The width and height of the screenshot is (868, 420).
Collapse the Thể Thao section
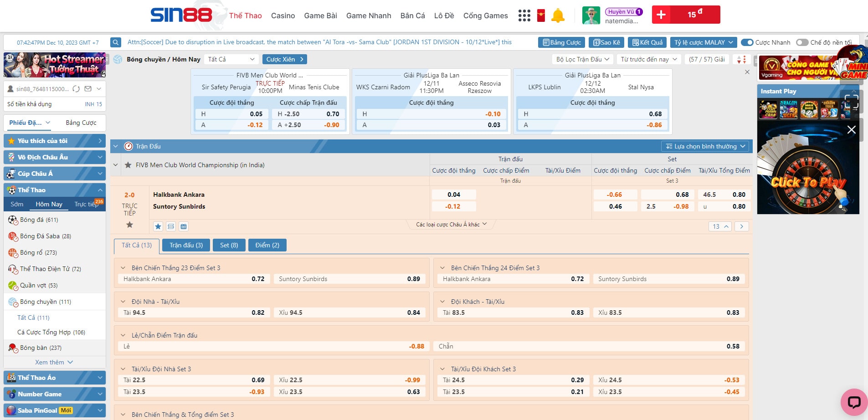pos(55,190)
